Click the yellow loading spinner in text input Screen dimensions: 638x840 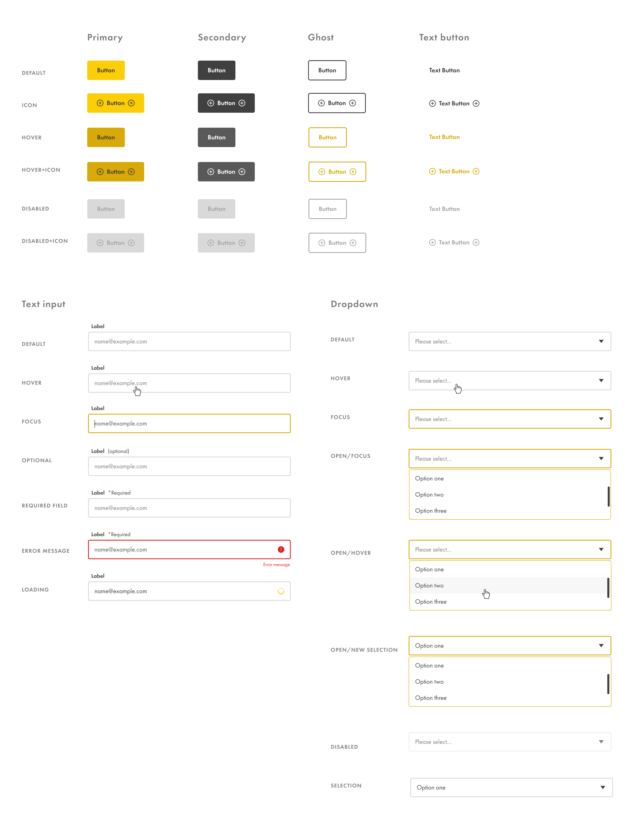pyautogui.click(x=281, y=591)
